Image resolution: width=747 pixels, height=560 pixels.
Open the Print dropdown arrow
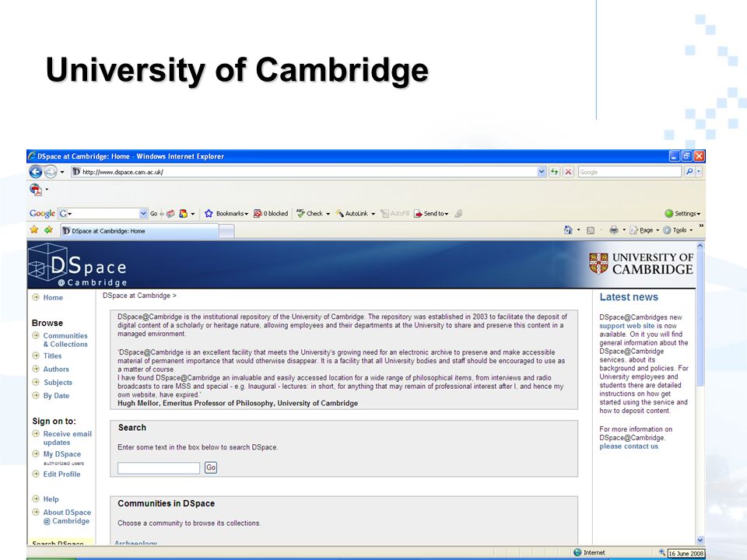[x=623, y=230]
